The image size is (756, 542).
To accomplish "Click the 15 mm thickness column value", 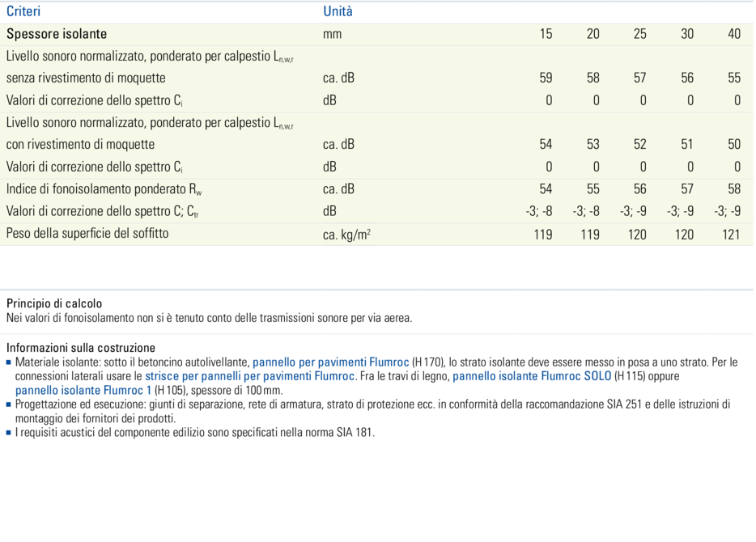I will point(546,34).
